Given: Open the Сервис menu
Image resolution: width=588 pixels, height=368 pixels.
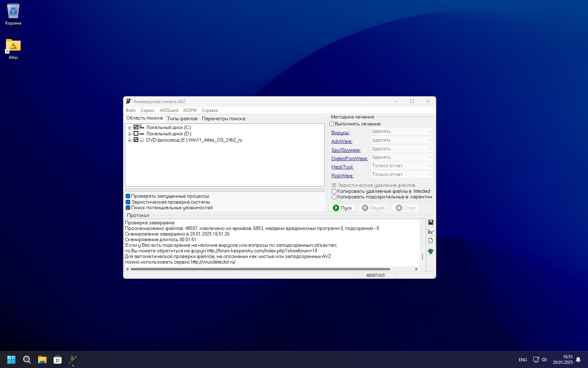Looking at the screenshot, I should (147, 110).
